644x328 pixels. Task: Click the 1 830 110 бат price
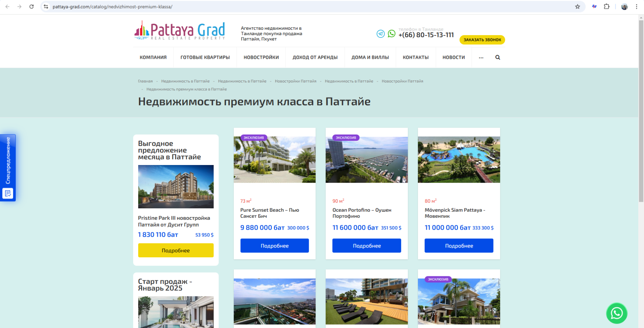(x=158, y=235)
